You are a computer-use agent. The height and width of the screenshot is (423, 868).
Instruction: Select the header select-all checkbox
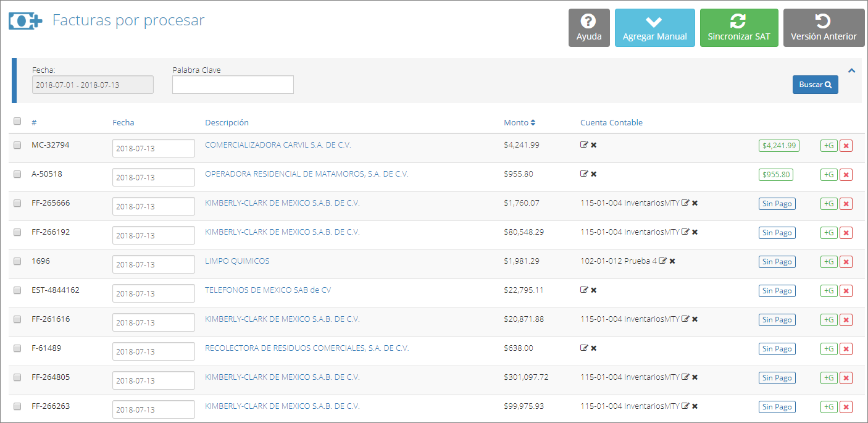pos(17,121)
